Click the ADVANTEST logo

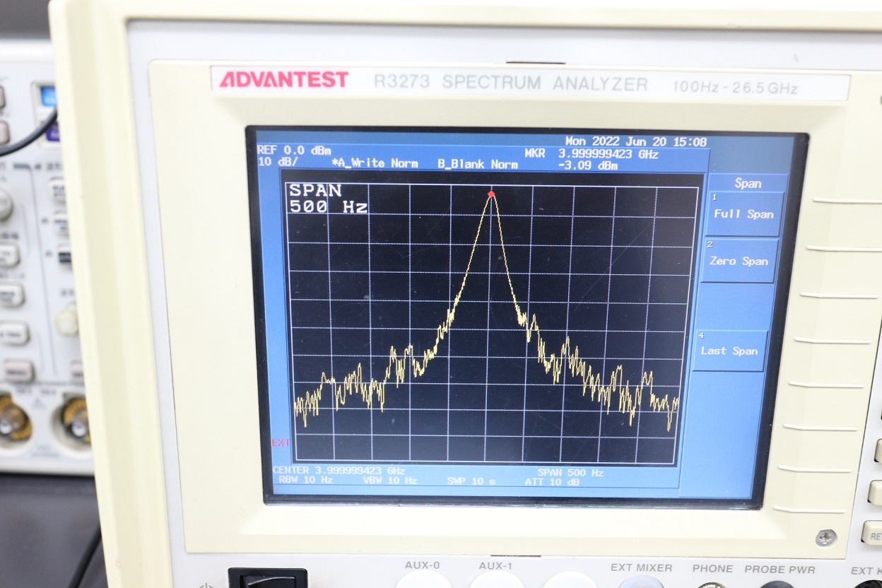point(283,80)
